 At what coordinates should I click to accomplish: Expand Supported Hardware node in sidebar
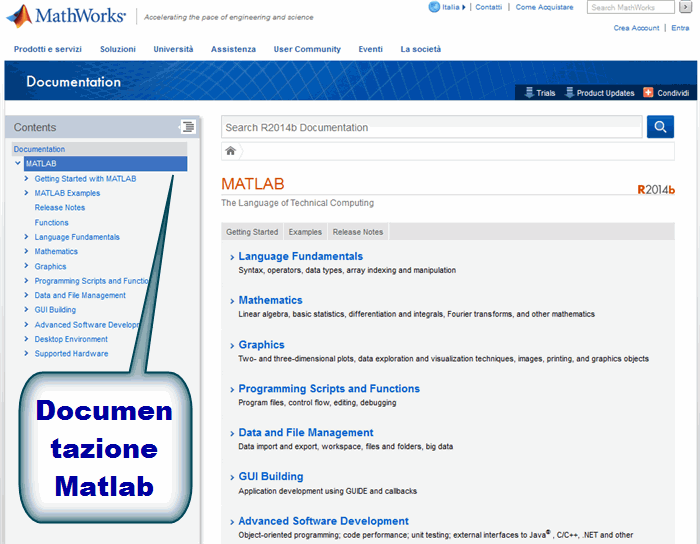[x=26, y=353]
